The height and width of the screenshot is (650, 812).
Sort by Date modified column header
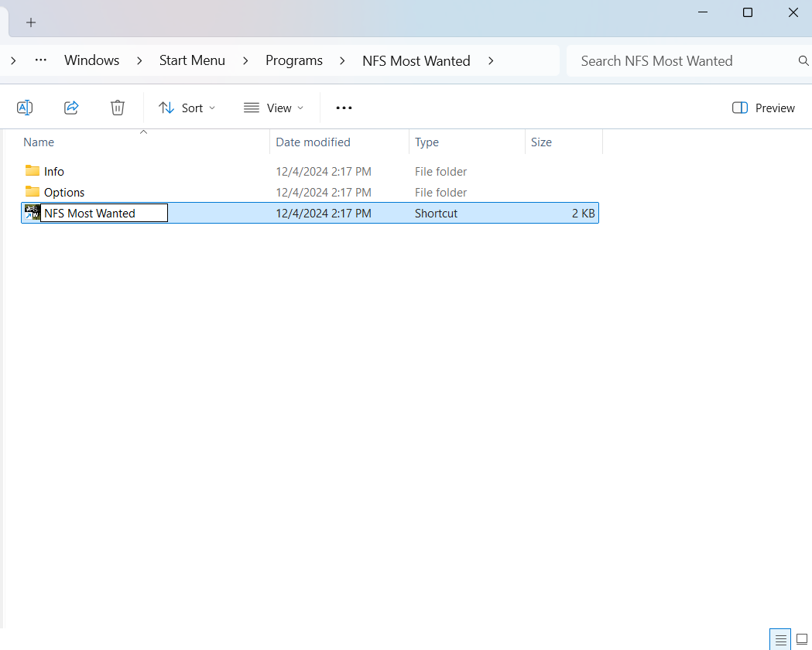coord(339,142)
